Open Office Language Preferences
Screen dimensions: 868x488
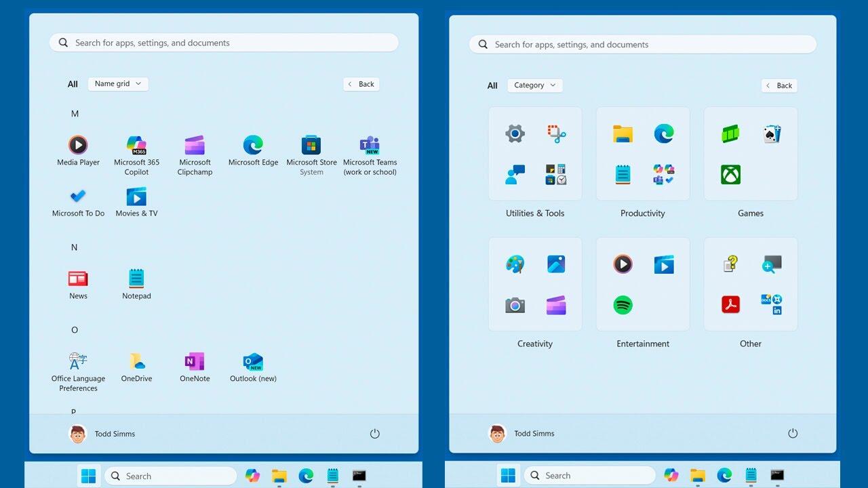[78, 372]
